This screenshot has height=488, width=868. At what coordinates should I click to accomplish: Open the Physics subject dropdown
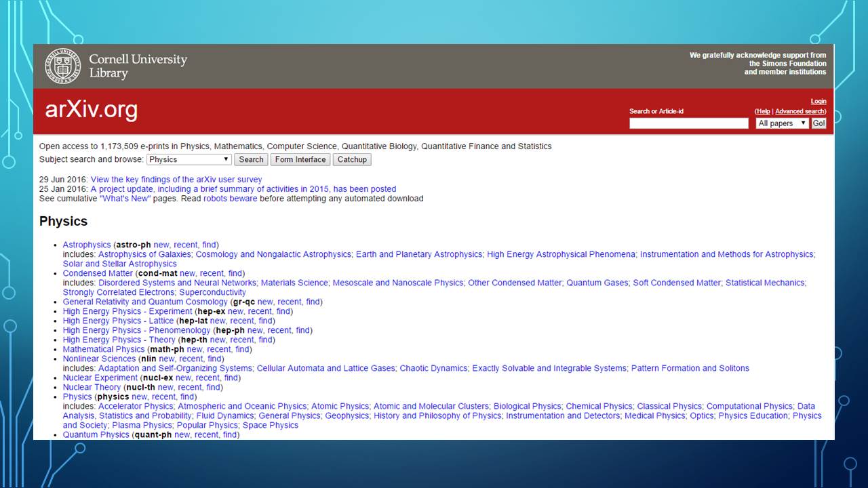point(189,159)
